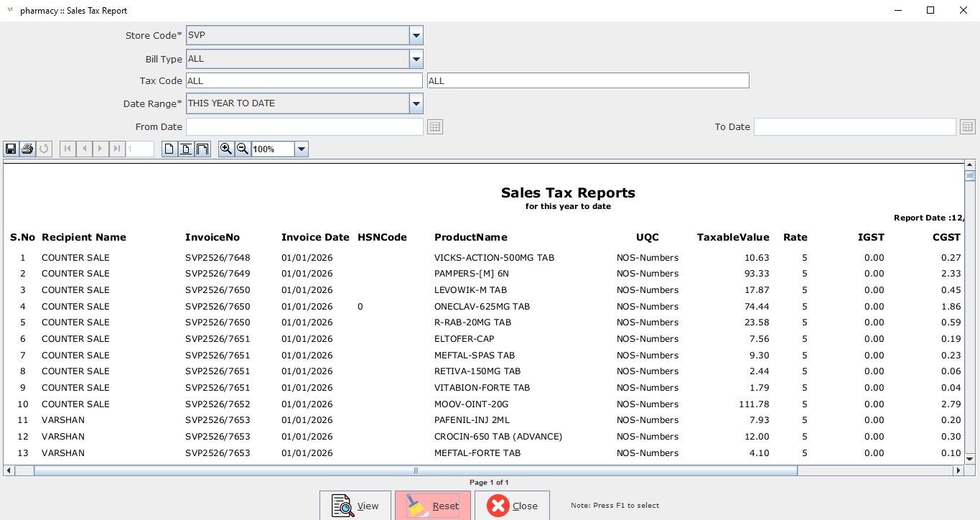Click the ONECLAV-625MG TAB product cell
Viewport: 980px width, 520px height.
point(482,307)
